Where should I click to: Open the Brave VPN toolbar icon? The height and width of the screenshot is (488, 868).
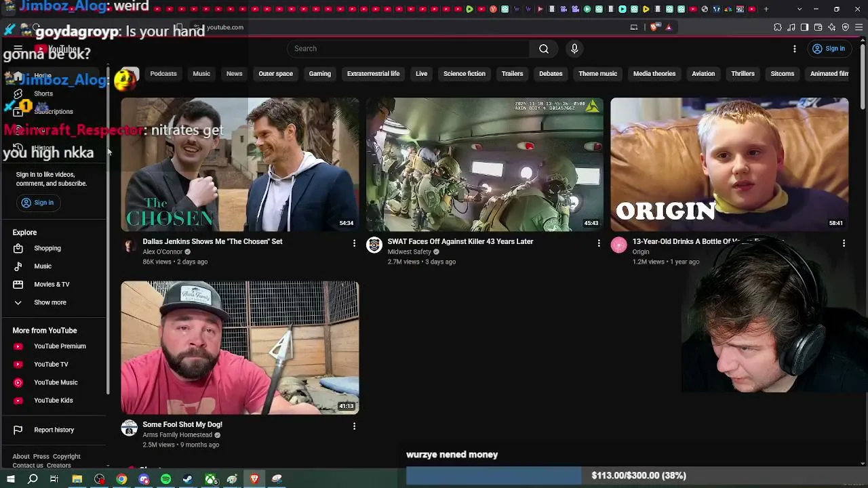click(846, 27)
